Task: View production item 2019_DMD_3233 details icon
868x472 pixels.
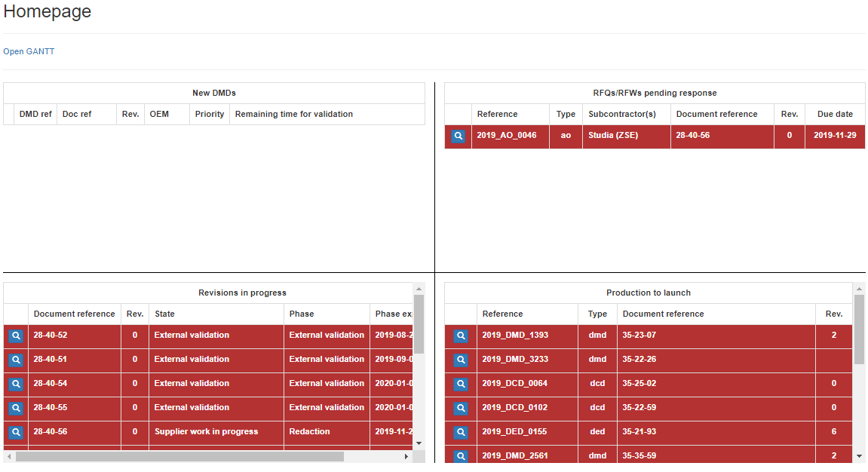Action: tap(461, 360)
